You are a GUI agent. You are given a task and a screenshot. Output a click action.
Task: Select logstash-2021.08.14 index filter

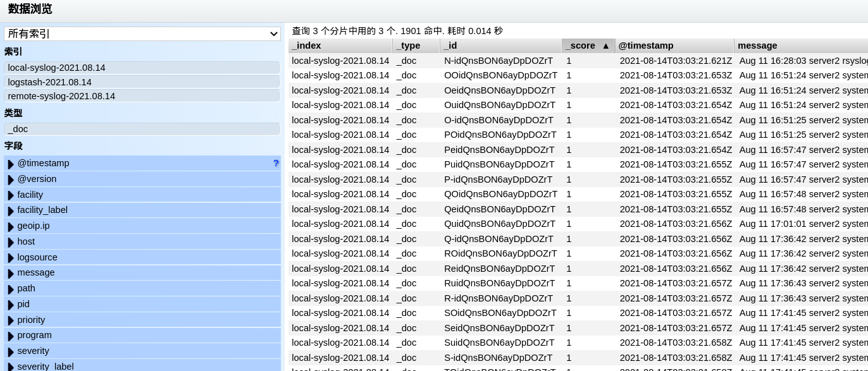click(x=142, y=82)
